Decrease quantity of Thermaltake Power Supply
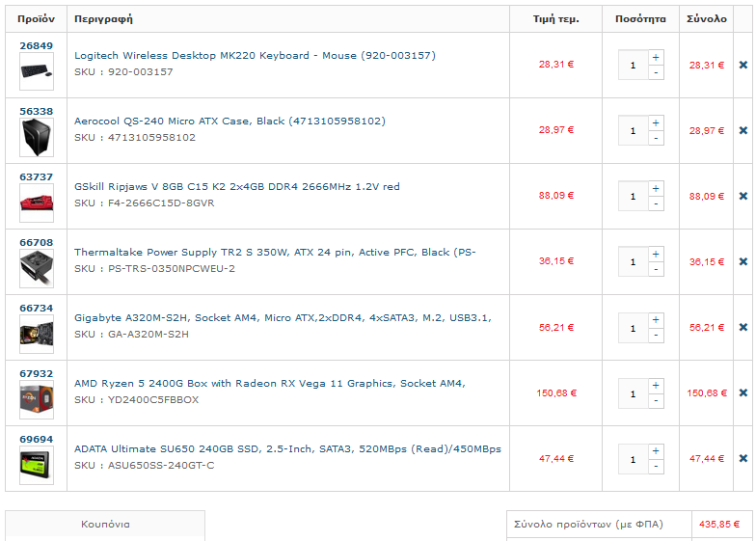756x541 pixels. tap(656, 270)
